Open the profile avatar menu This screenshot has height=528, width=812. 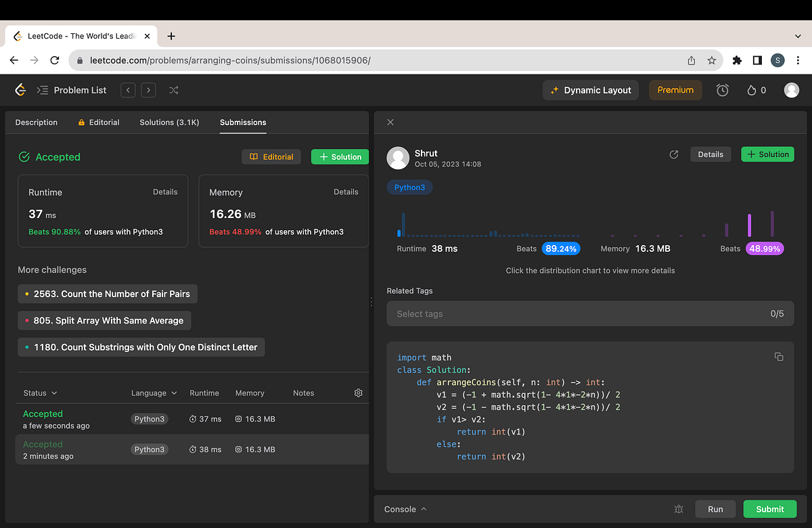tap(791, 89)
